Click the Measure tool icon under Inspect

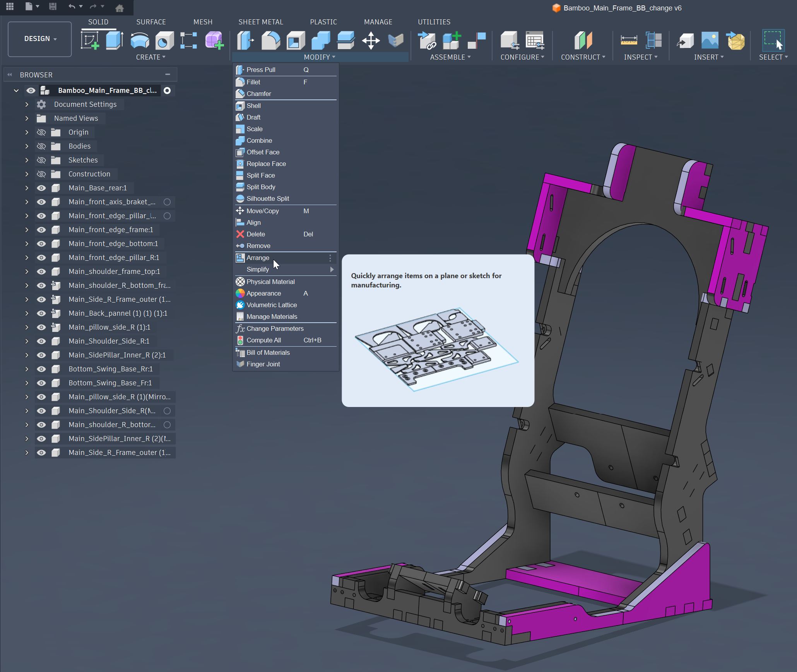point(629,40)
